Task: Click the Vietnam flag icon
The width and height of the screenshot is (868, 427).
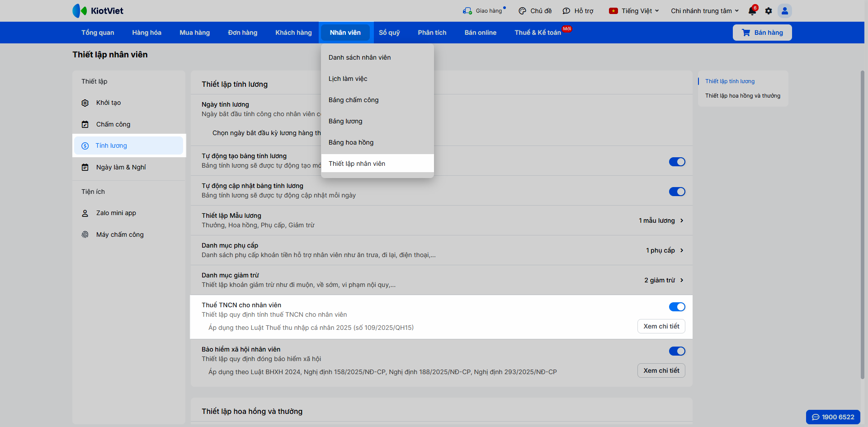Action: coord(613,11)
